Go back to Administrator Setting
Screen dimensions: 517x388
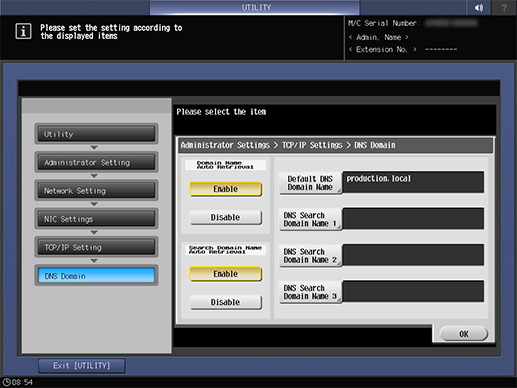tap(96, 162)
